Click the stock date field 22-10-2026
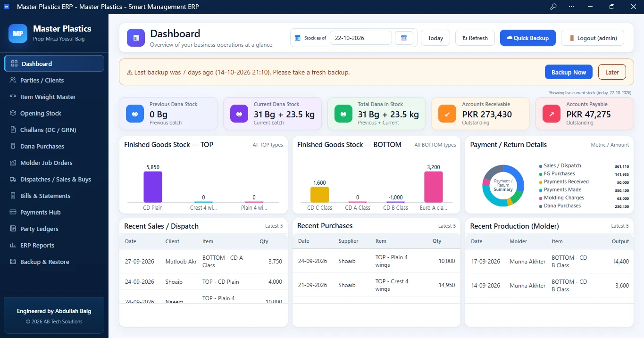Screen dimensions: 644x338 [x=360, y=38]
